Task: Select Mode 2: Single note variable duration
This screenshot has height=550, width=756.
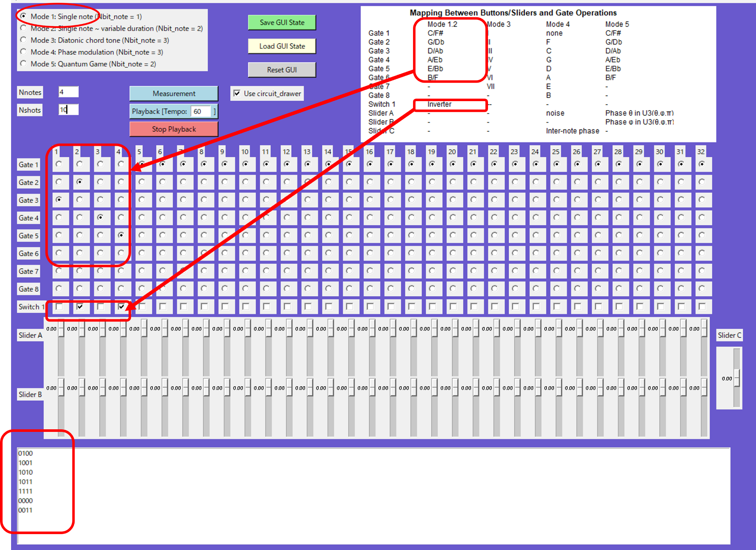Action: tap(24, 28)
